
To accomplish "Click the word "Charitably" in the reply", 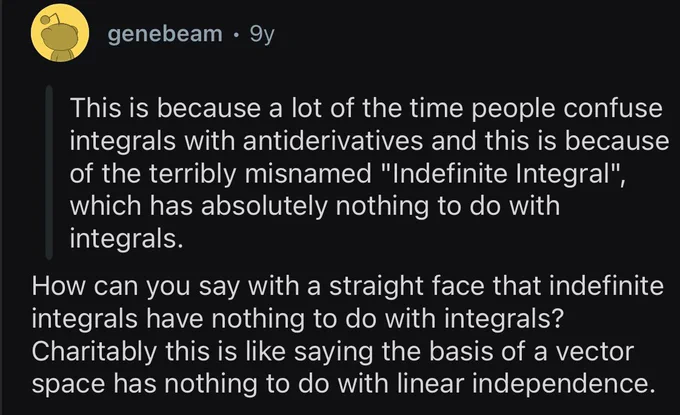I will (94, 352).
